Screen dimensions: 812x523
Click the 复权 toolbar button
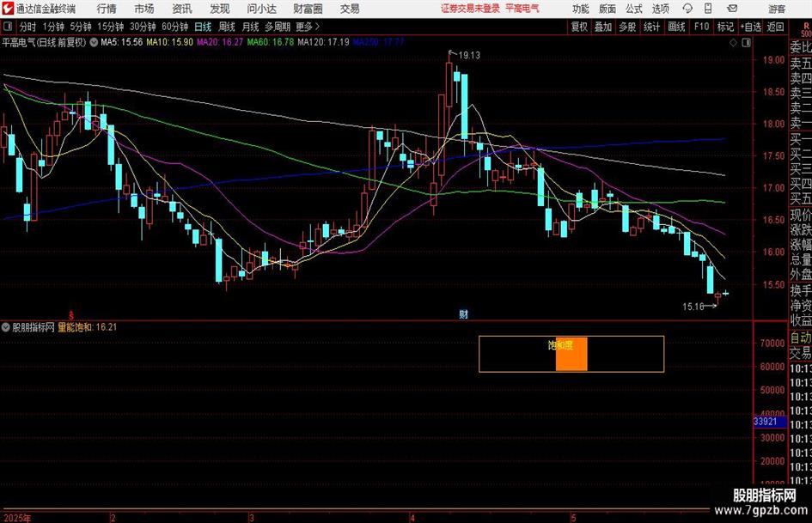point(579,27)
